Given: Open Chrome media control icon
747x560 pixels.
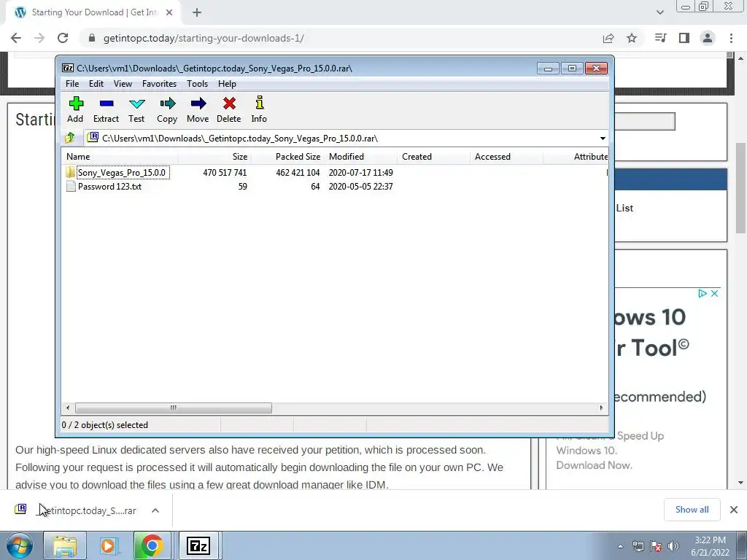Looking at the screenshot, I should (x=660, y=38).
